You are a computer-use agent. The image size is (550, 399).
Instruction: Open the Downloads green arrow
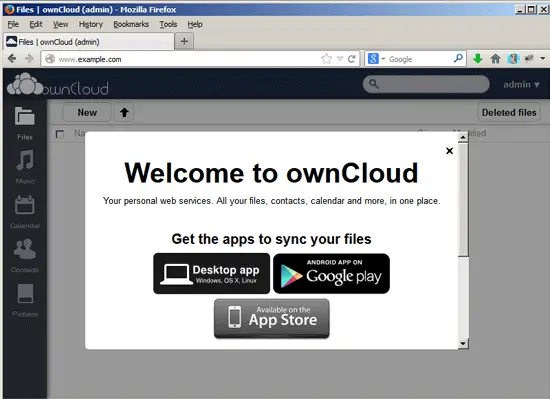[477, 59]
